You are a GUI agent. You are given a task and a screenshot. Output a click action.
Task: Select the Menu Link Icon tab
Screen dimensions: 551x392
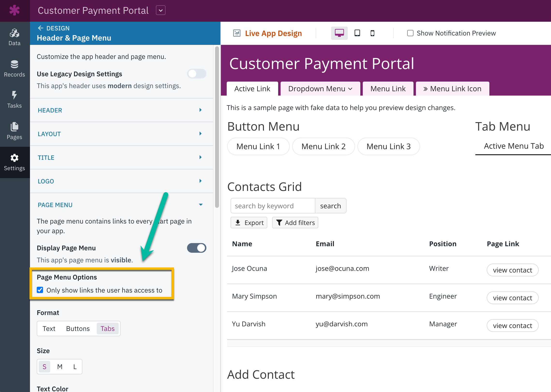click(452, 89)
